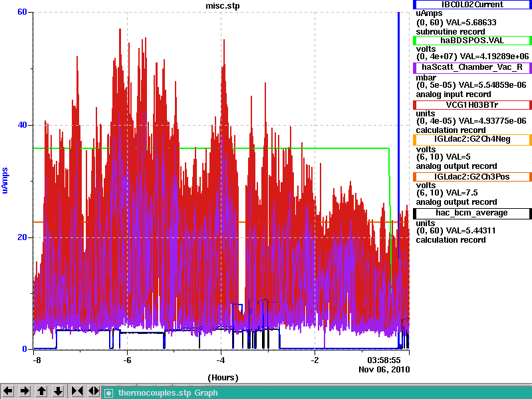Click the 40 y-axis tick label
Screen dimensions: 532x399
tap(22, 125)
